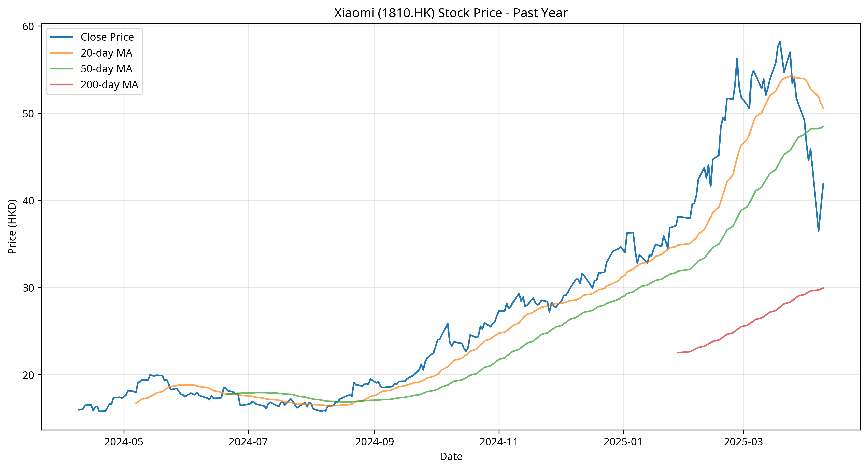
Task: Select the '200-day MA' legend label
Action: point(109,84)
